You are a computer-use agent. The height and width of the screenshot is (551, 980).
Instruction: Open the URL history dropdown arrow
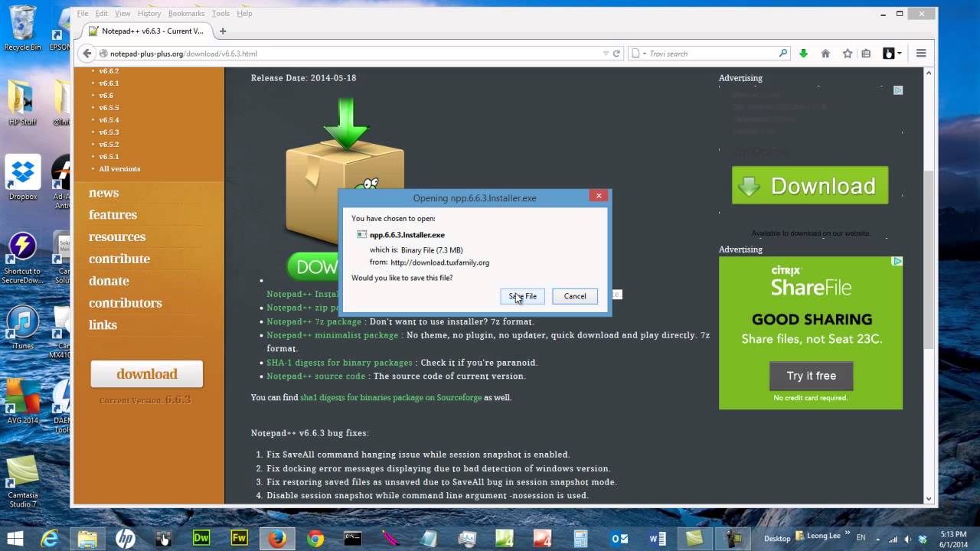pos(606,54)
